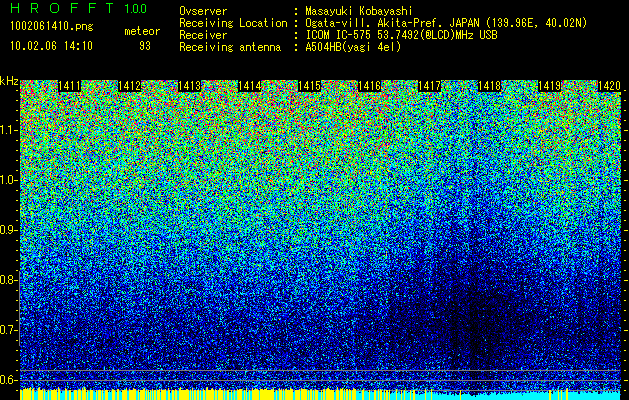Click the 1417 time marker

point(429,86)
